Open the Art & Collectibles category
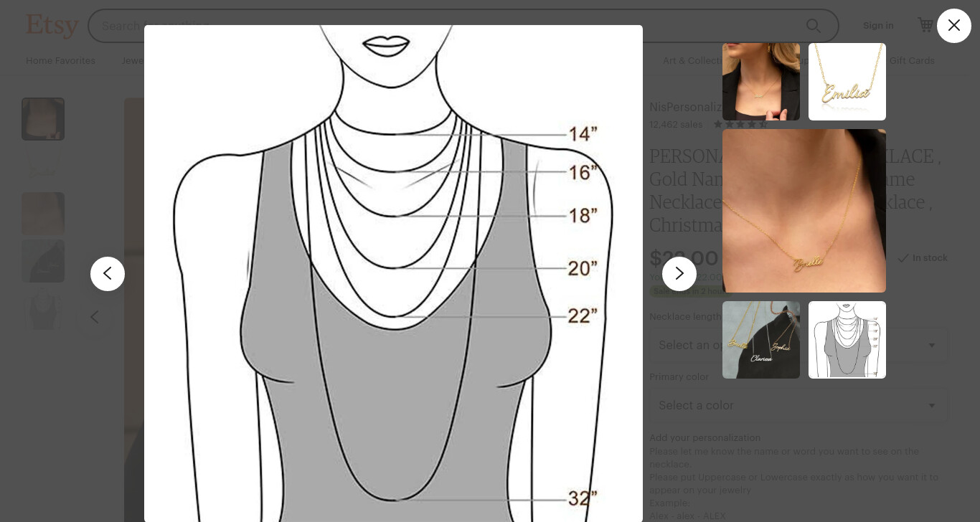980x522 pixels. (x=692, y=61)
